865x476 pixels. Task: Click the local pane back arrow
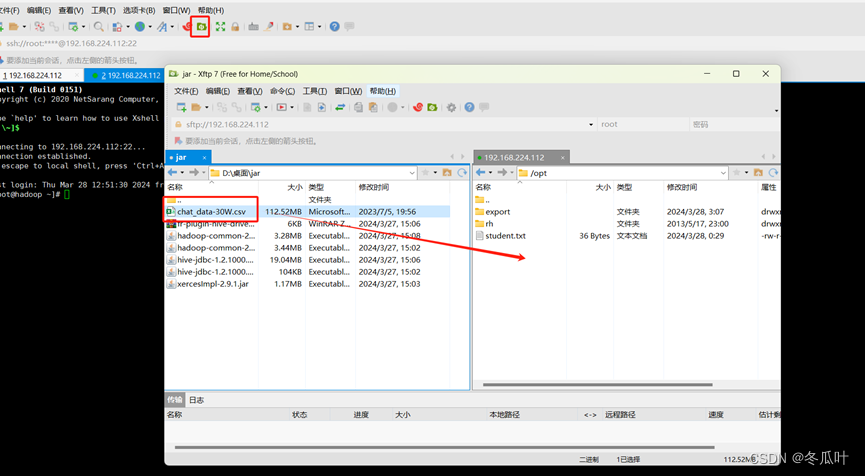[x=172, y=173]
